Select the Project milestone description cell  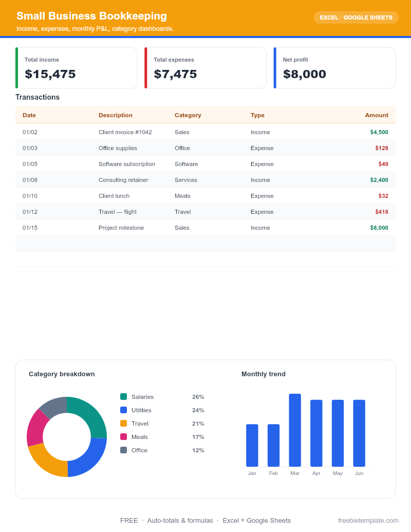[x=121, y=228]
